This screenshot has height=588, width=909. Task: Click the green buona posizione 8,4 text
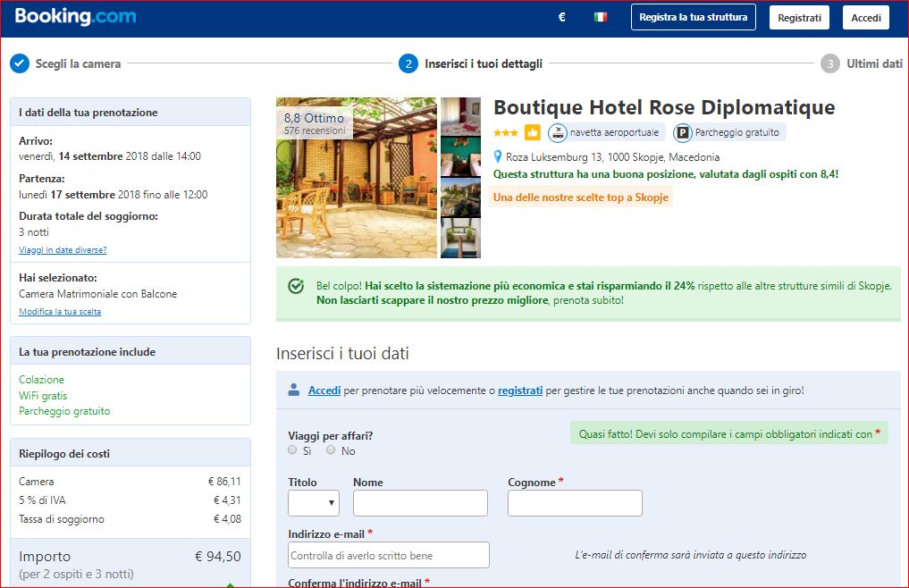coord(666,174)
